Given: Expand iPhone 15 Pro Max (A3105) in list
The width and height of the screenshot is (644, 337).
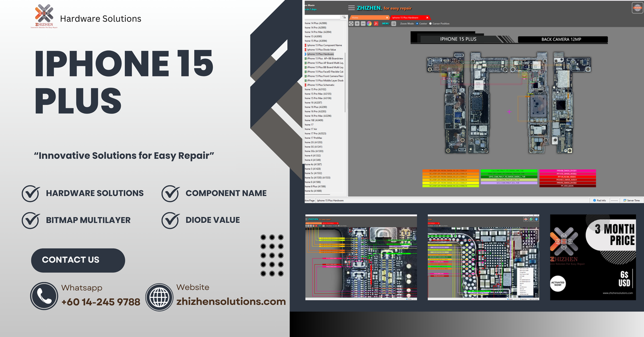Looking at the screenshot, I should (x=318, y=94).
